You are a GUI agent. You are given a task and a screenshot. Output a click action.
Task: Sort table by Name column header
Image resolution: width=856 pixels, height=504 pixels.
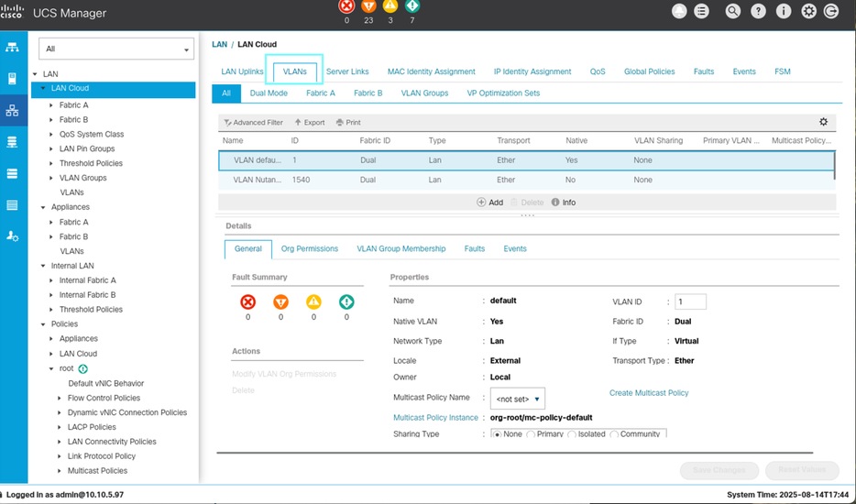pos(233,140)
